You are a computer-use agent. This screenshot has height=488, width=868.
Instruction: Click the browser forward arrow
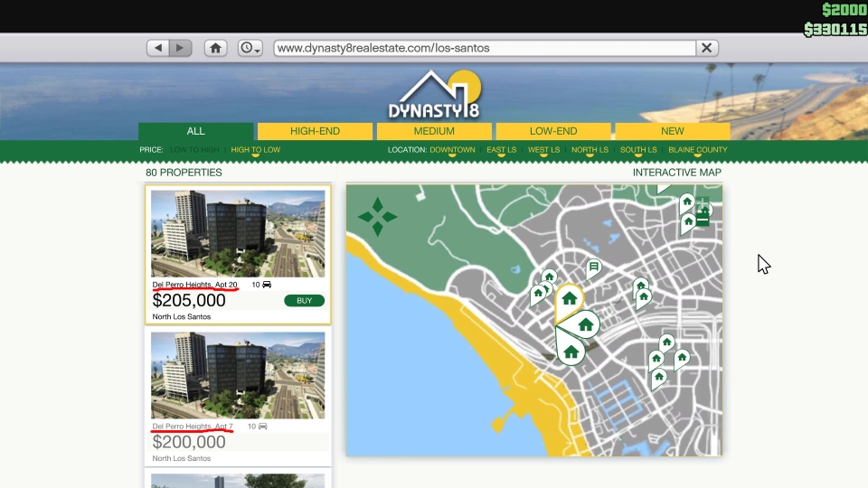(181, 48)
